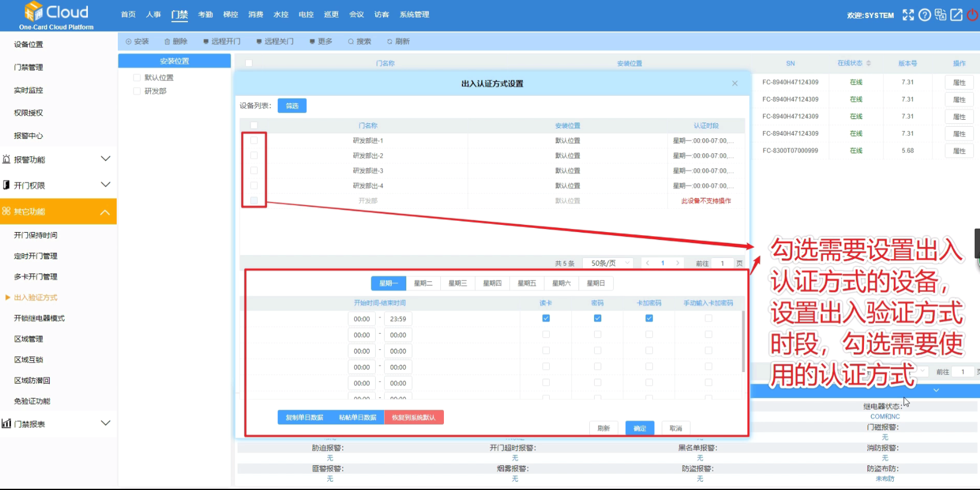This screenshot has height=490, width=980.
Task: Check the 默认位置 tree checkbox
Action: [x=137, y=78]
